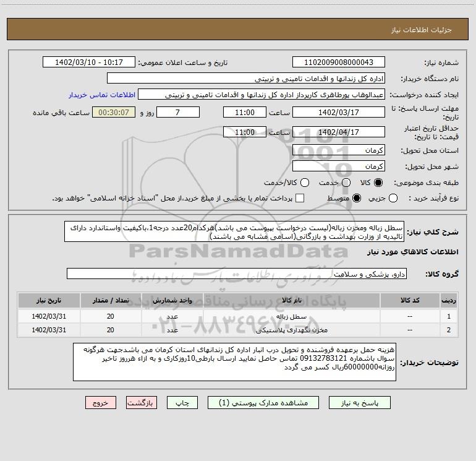Click the گروه کالا label

(x=442, y=274)
